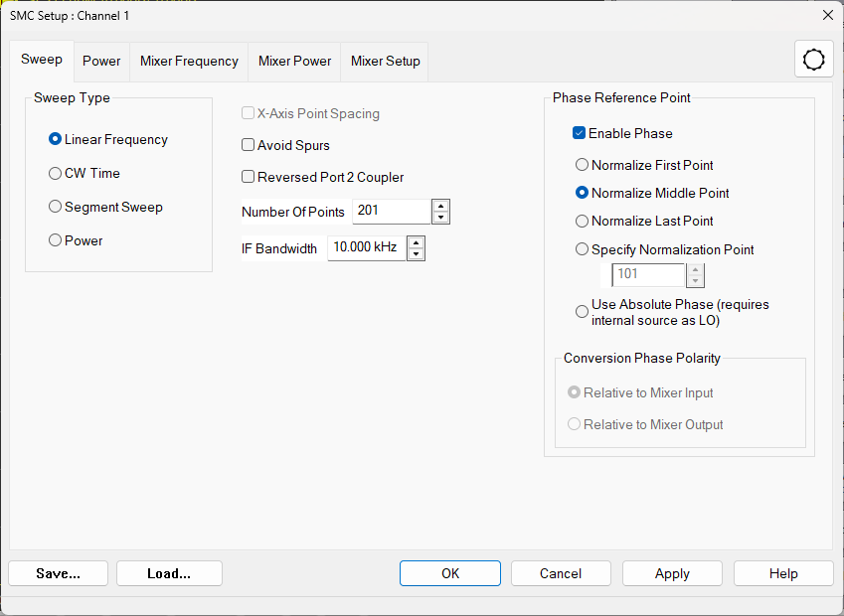Viewport: 844px width, 616px height.
Task: Toggle the Enable Phase checkbox
Action: (x=622, y=133)
